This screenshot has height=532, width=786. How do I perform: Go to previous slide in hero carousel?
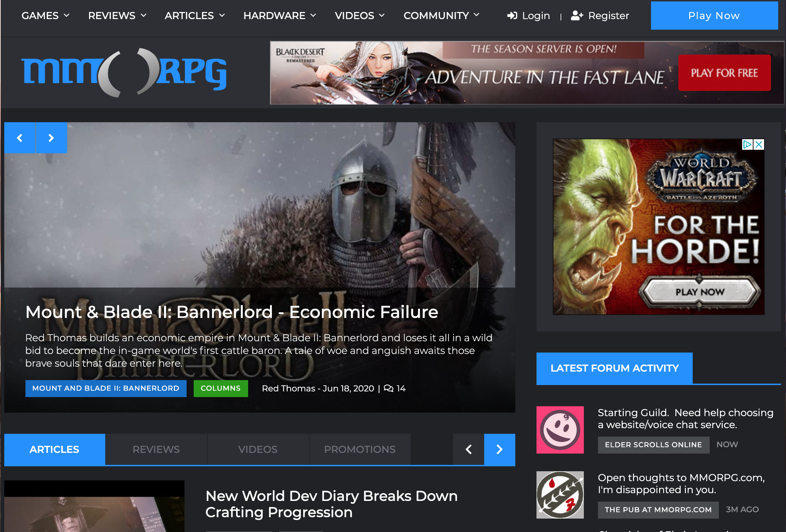pyautogui.click(x=20, y=138)
